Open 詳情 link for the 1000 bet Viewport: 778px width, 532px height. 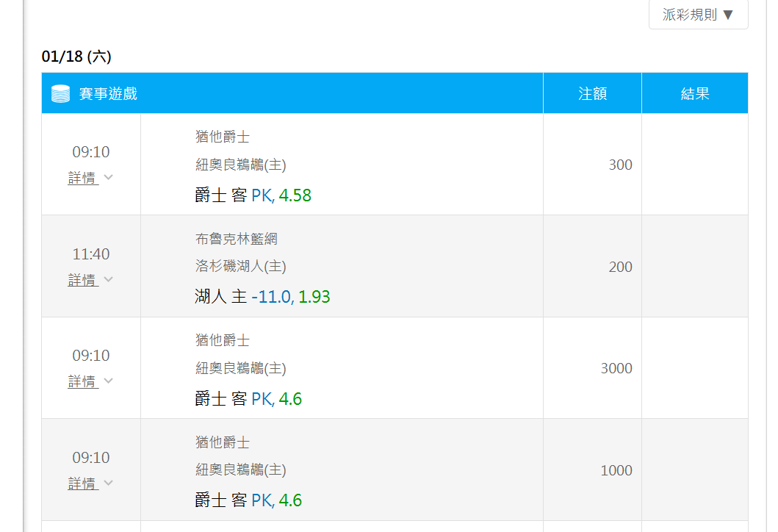(83, 483)
